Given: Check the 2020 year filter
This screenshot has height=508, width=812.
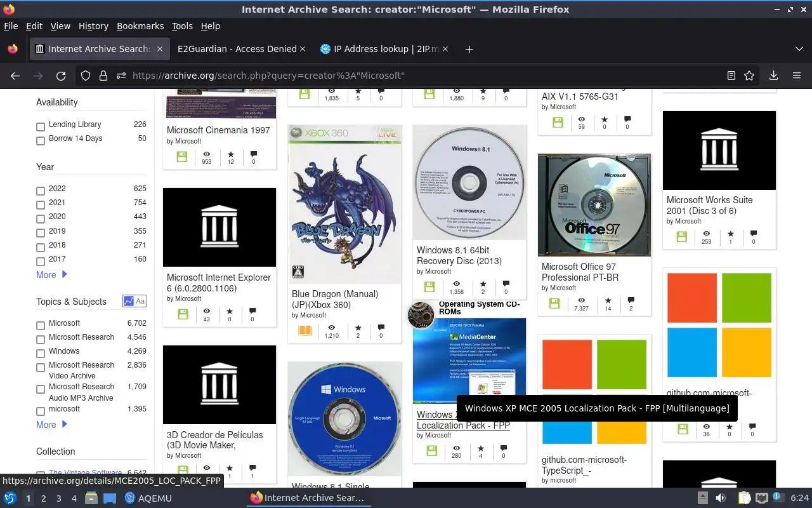Looking at the screenshot, I should pyautogui.click(x=41, y=219).
